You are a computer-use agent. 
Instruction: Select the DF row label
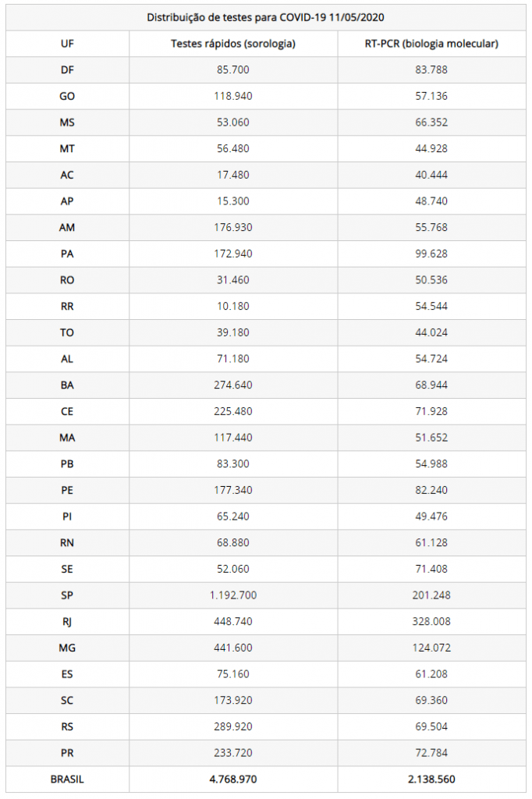coord(67,69)
